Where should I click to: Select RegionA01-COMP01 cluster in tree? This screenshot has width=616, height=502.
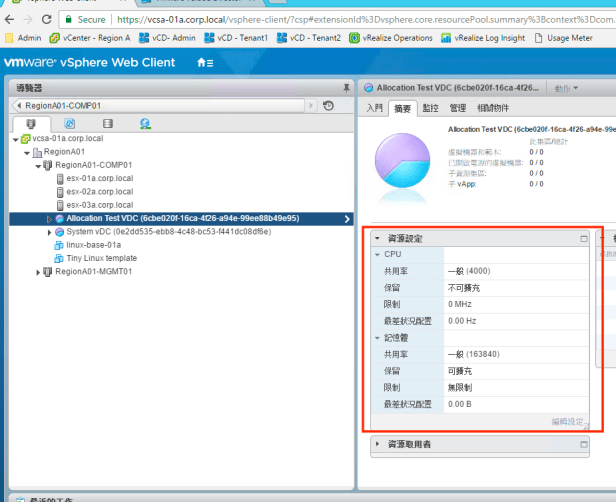(94, 165)
